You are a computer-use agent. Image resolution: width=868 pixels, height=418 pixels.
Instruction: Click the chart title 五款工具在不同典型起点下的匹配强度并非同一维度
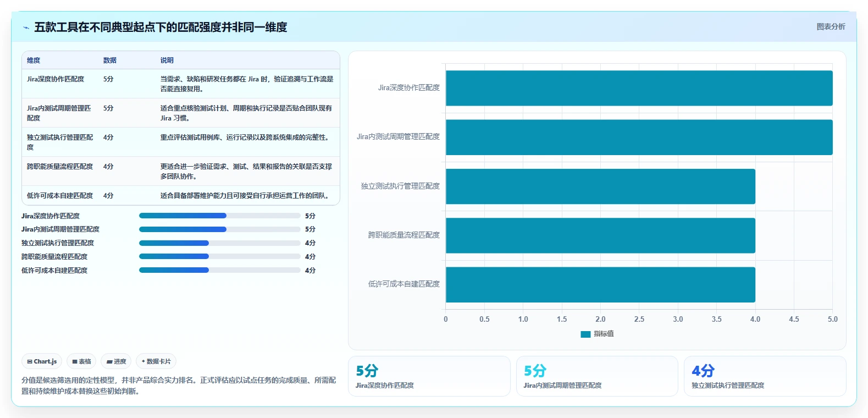click(x=161, y=27)
